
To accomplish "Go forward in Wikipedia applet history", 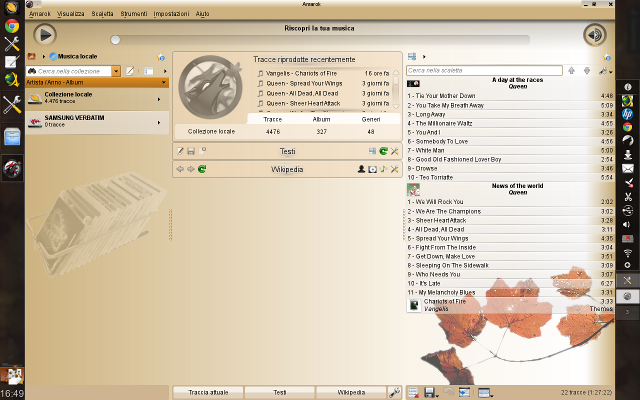I will [x=191, y=169].
